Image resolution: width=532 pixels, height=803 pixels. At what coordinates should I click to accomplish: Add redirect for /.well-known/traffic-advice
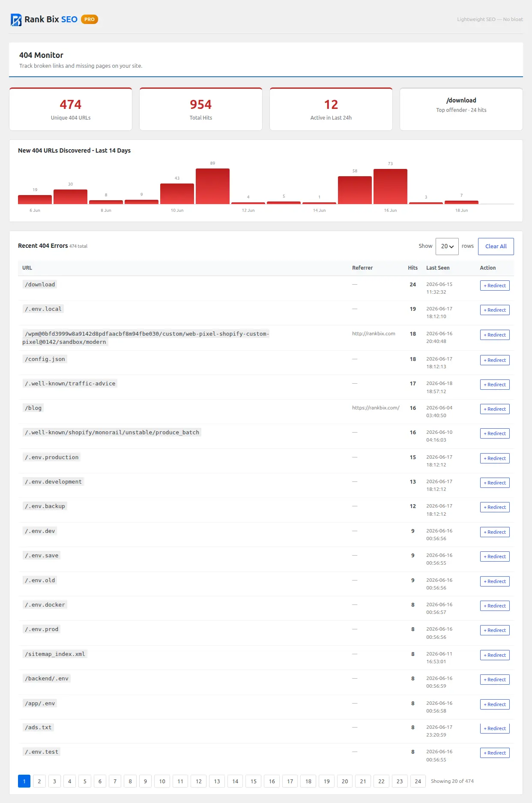point(495,385)
